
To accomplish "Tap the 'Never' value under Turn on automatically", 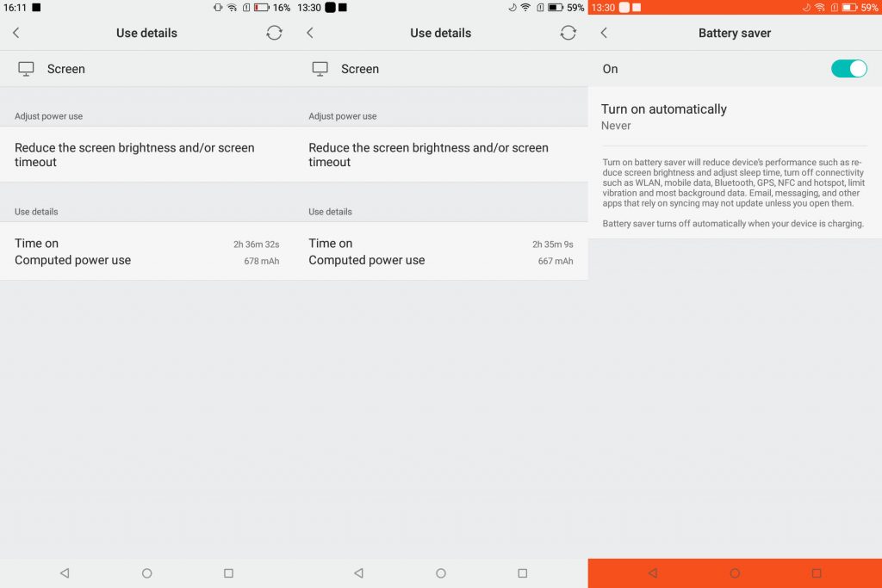I will 616,126.
